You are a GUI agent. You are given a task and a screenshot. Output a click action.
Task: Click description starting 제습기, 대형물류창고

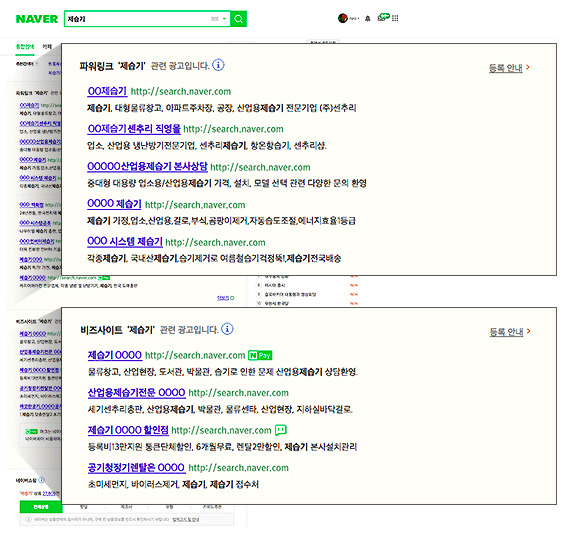pos(221,108)
